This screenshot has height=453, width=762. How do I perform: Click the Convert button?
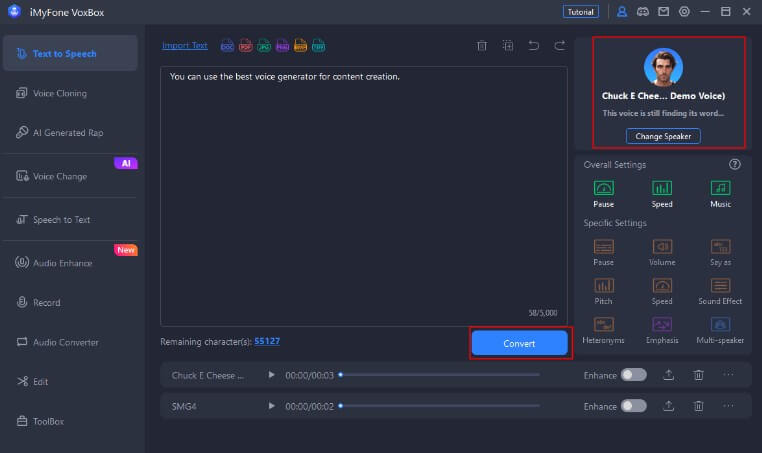tap(520, 343)
